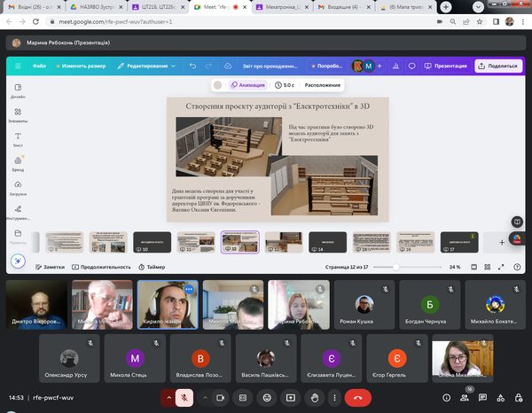Screen dimensions: 532x413
Task: Open the Файл menu
Action: pyautogui.click(x=39, y=66)
